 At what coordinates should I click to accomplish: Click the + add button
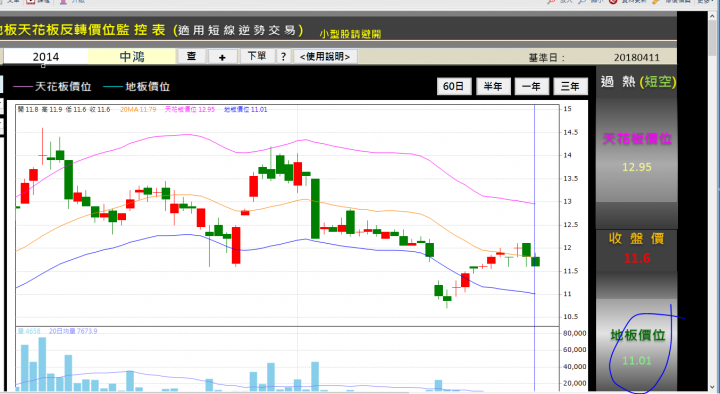pyautogui.click(x=222, y=57)
